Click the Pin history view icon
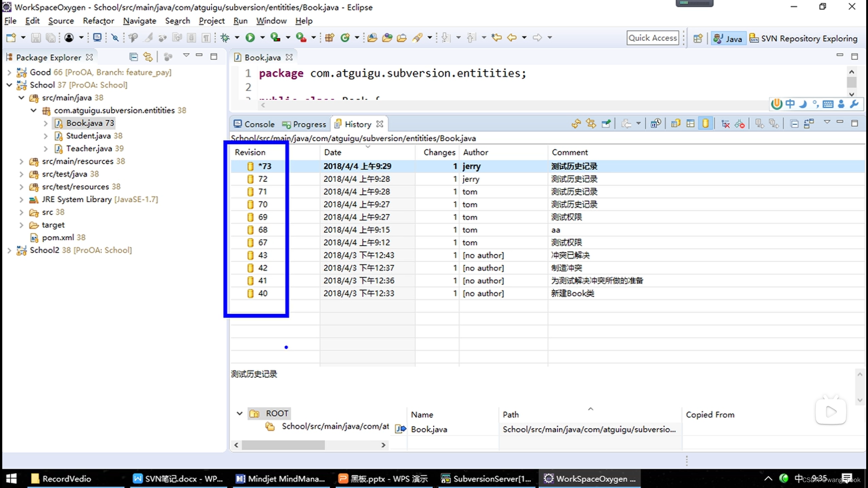This screenshot has width=868, height=488. (606, 123)
